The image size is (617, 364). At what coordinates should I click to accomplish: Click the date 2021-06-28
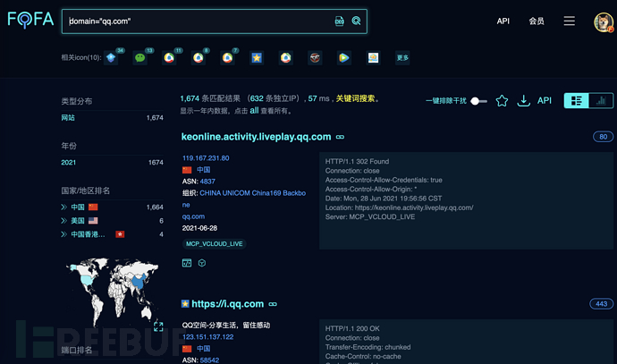199,228
